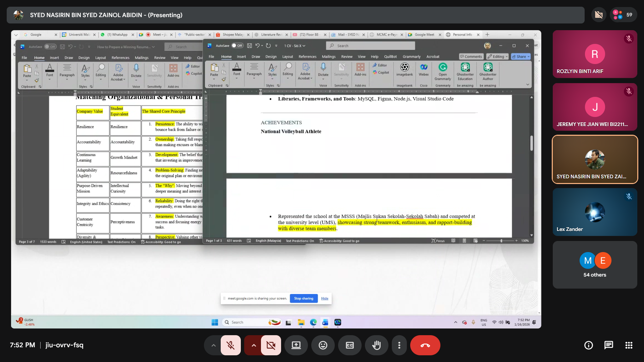Open Focus mode in CV Word status bar
This screenshot has width=644, height=362.
pos(438,241)
